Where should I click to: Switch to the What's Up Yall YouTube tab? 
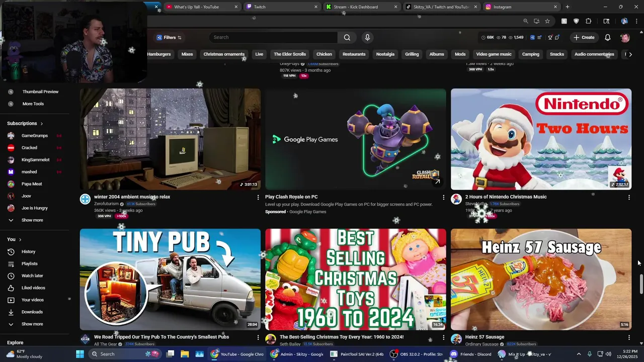click(x=201, y=7)
